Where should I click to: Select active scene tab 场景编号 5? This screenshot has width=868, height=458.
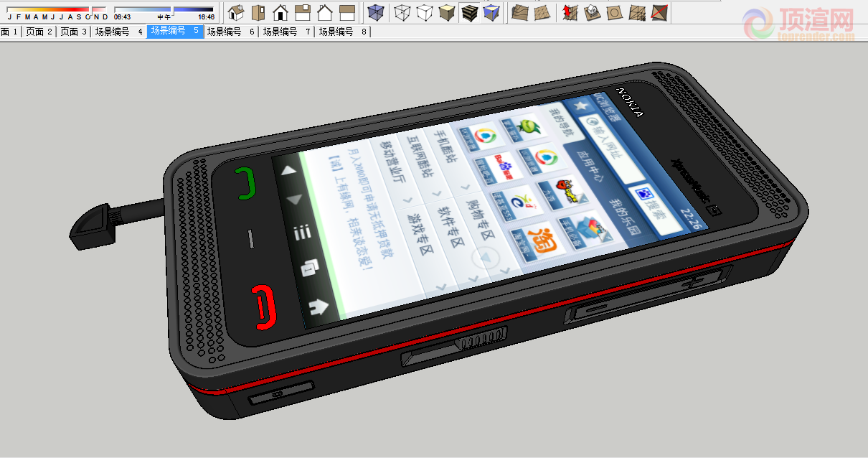(175, 32)
